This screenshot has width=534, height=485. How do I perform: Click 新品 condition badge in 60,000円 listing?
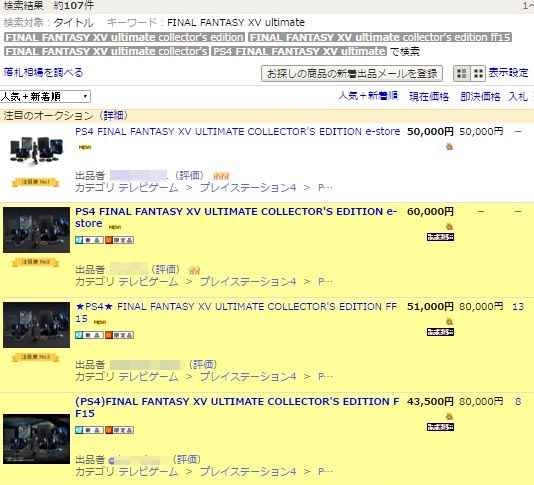(89, 240)
